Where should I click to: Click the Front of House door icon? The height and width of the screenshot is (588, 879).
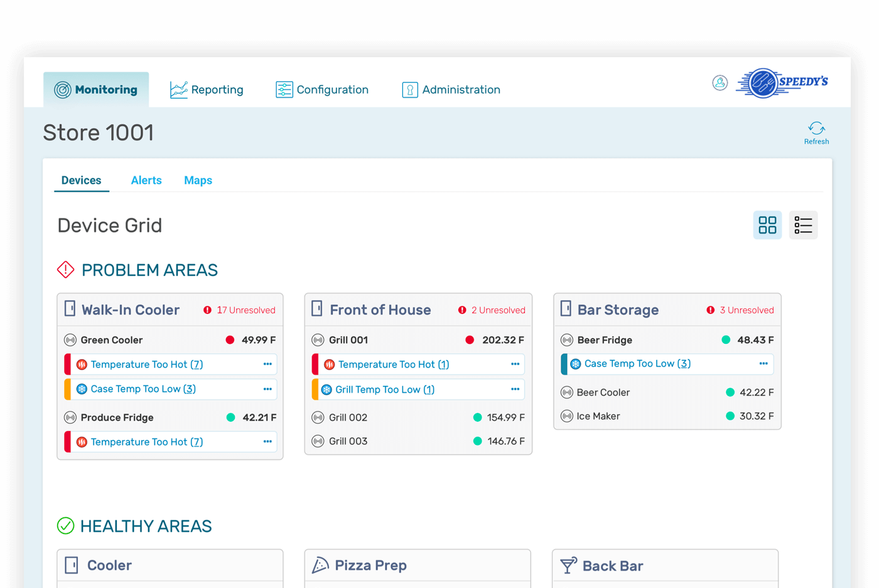tap(317, 309)
